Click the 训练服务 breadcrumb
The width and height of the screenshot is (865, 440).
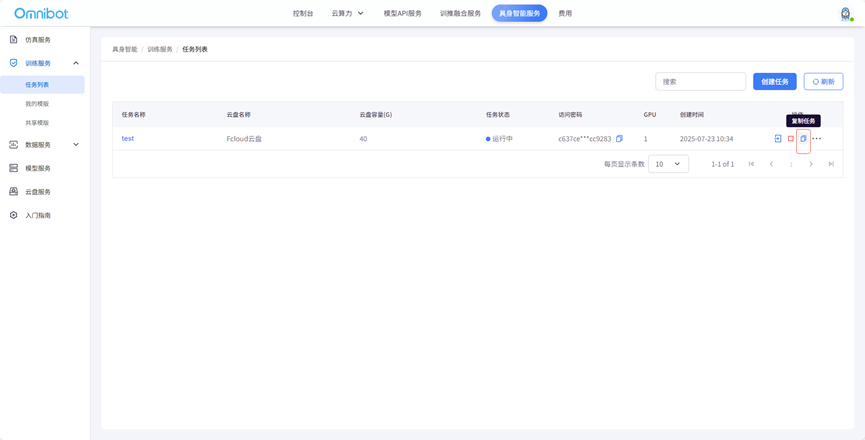click(160, 49)
